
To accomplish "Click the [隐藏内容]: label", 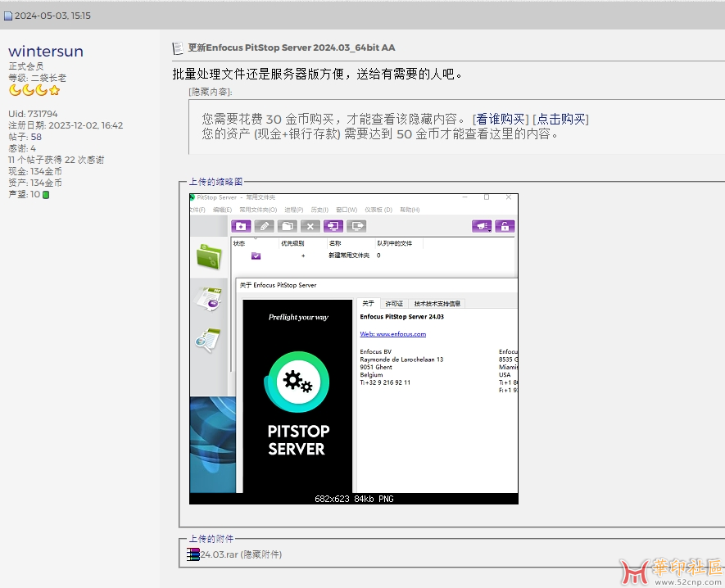I will click(x=211, y=92).
